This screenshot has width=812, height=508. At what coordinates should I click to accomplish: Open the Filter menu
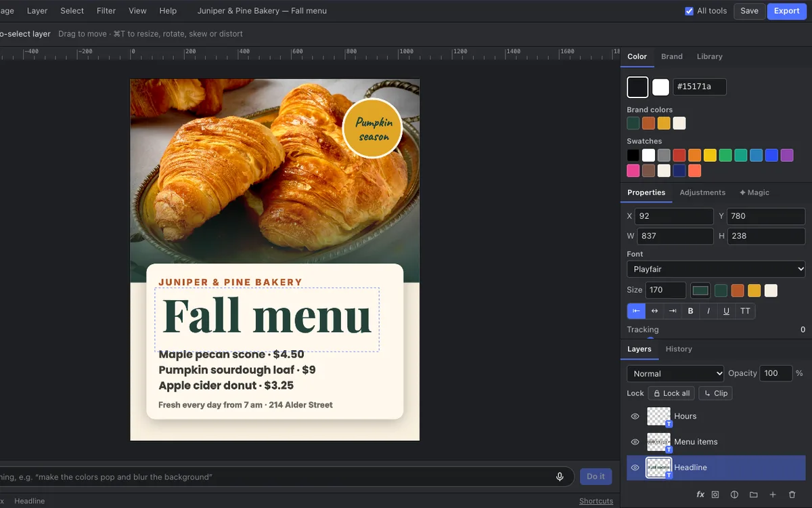coord(106,11)
